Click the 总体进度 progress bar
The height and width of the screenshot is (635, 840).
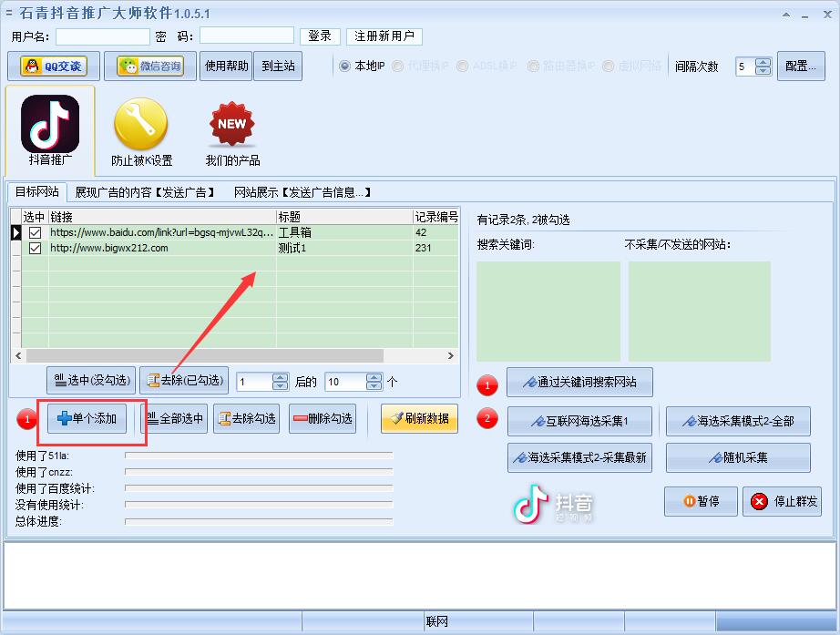259,521
